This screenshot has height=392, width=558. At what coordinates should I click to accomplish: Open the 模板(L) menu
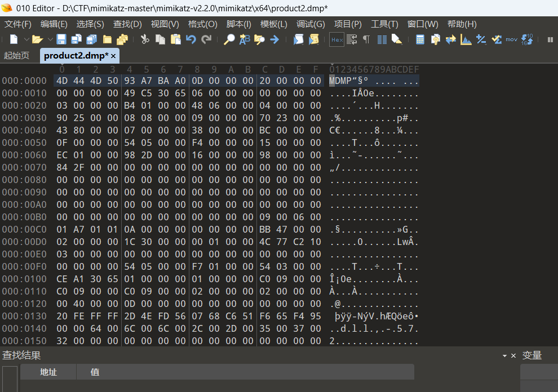[273, 24]
